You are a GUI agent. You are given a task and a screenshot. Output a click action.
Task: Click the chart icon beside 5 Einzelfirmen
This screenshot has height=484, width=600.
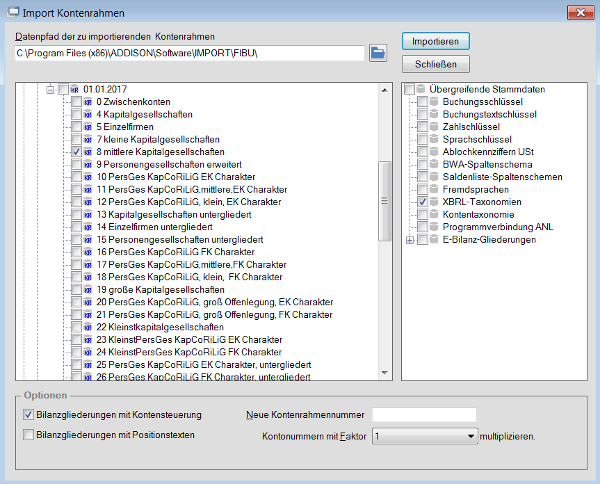[x=88, y=127]
